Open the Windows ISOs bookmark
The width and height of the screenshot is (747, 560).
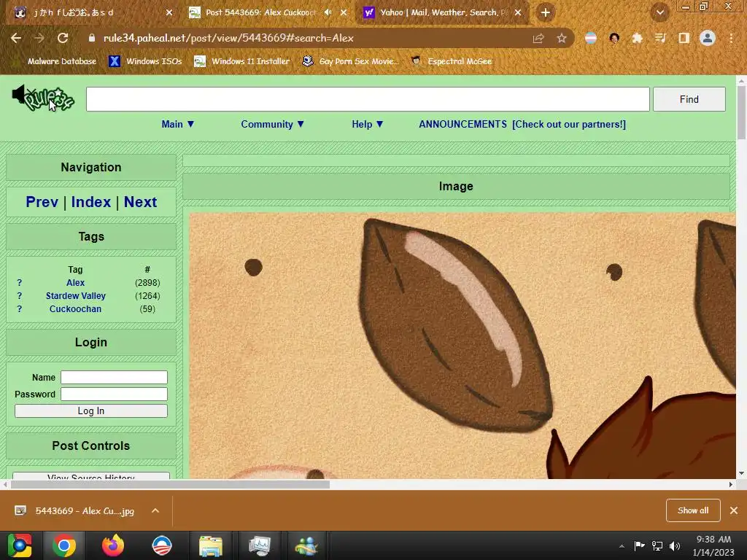click(x=145, y=61)
